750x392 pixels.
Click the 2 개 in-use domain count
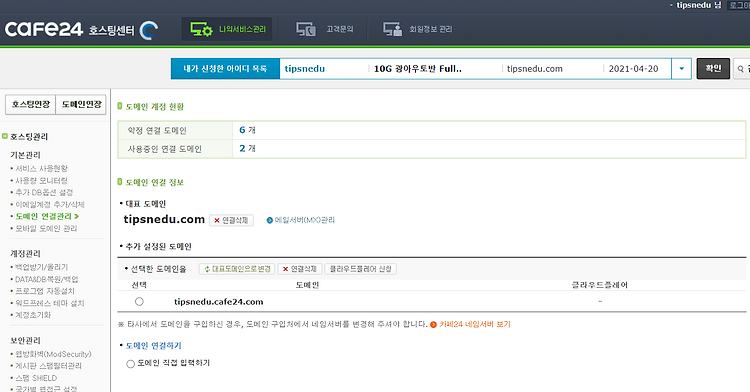(x=247, y=149)
